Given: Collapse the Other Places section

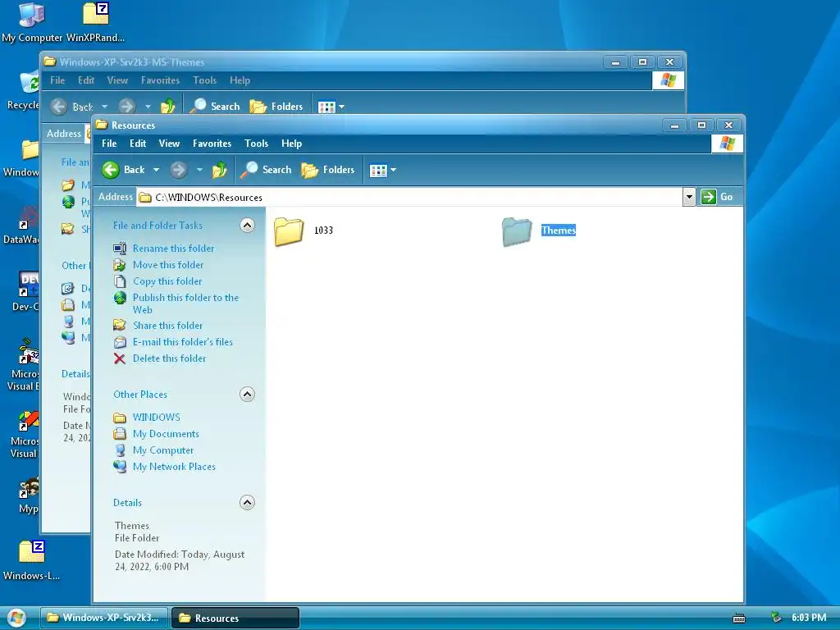Looking at the screenshot, I should click(x=247, y=395).
